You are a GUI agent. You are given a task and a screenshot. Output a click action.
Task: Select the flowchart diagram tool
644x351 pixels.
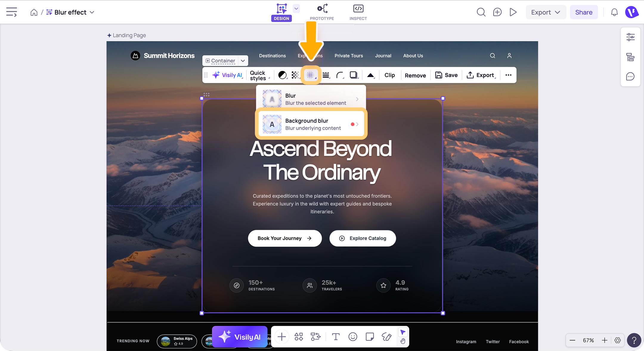point(315,337)
